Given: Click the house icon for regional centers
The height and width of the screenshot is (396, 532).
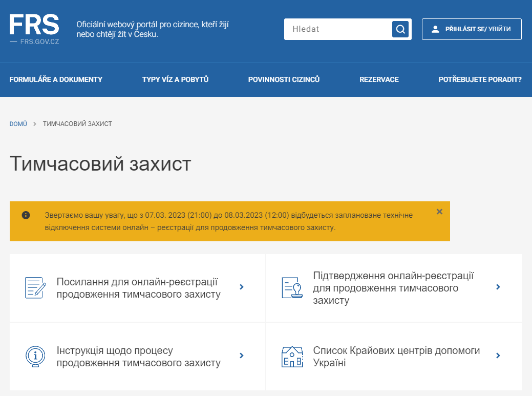Looking at the screenshot, I should (292, 356).
